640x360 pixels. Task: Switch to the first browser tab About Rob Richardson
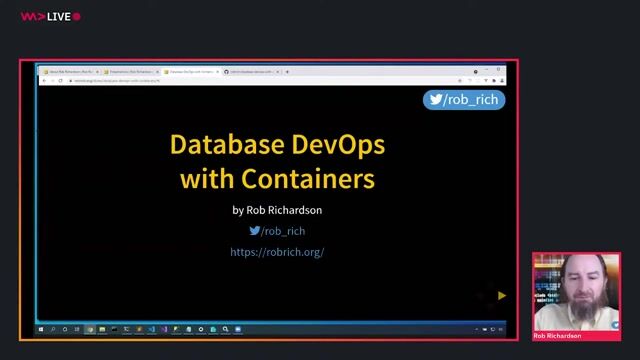(70, 72)
